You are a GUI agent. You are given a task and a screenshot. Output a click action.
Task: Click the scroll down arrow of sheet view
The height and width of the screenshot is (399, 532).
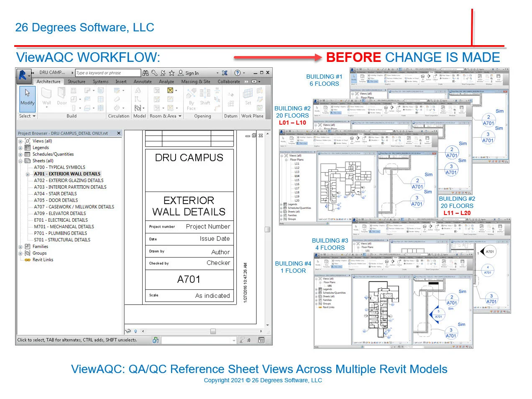tap(268, 325)
